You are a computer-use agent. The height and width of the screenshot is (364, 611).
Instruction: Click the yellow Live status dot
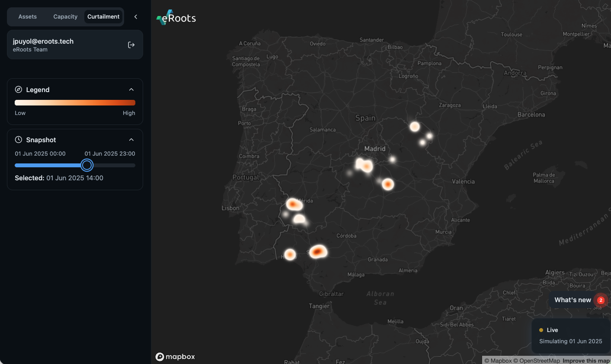[x=541, y=330]
